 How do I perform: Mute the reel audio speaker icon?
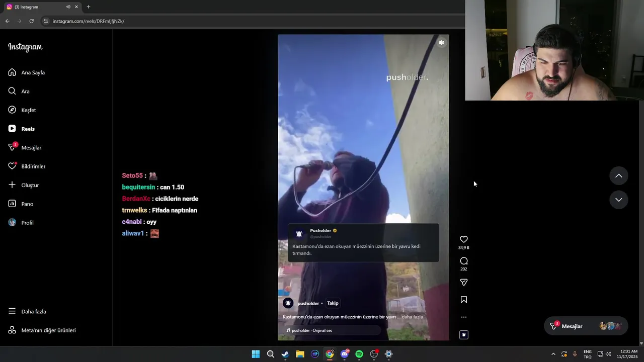[x=441, y=43]
